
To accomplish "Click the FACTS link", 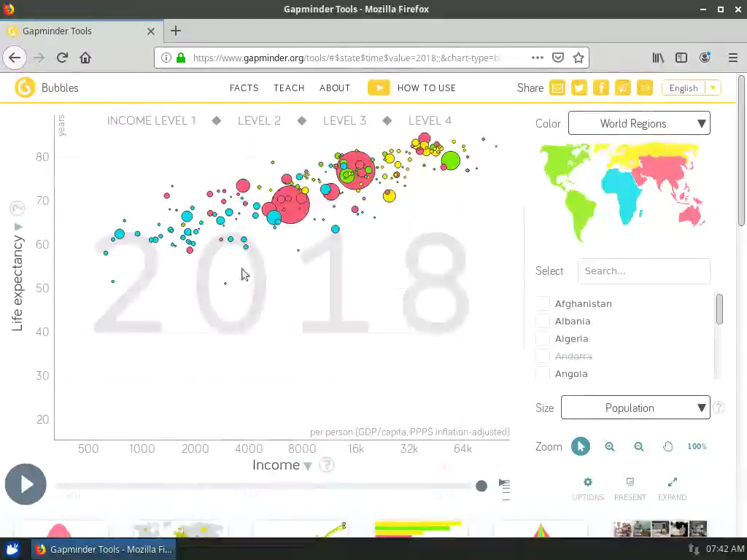I will click(x=244, y=87).
